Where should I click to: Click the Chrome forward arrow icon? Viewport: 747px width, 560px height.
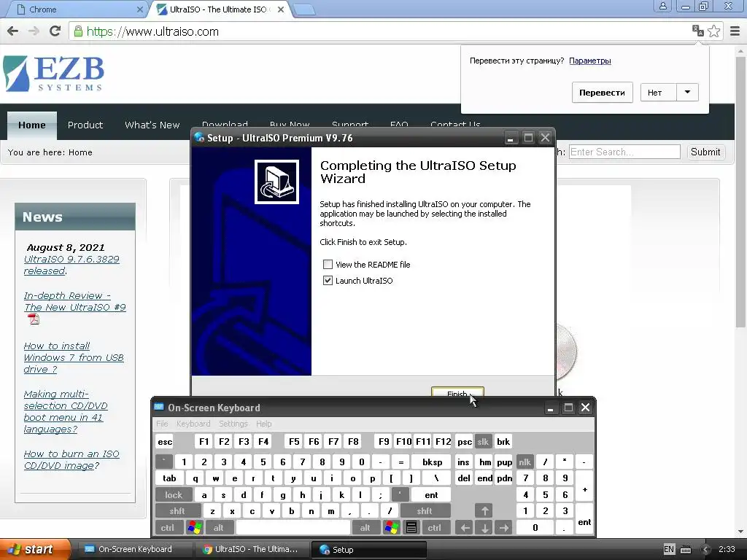coord(34,31)
